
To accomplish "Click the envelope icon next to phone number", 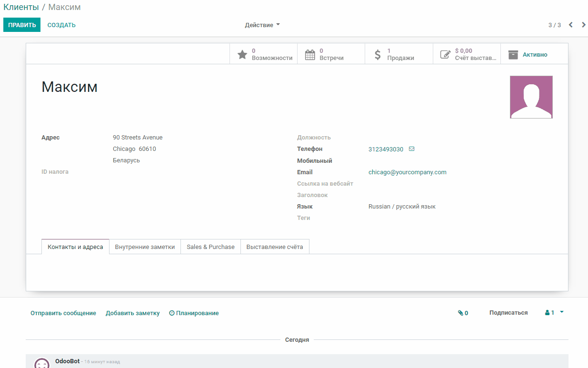I will [x=411, y=149].
